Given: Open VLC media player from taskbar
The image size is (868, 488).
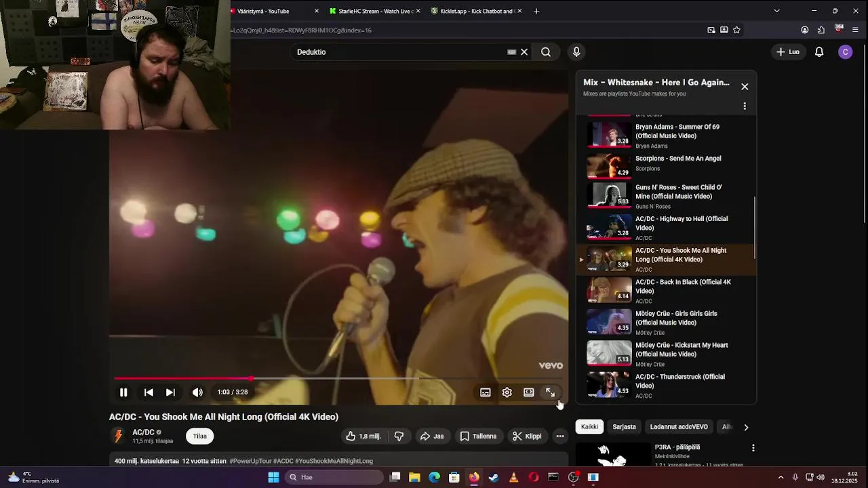Looking at the screenshot, I should tap(513, 477).
